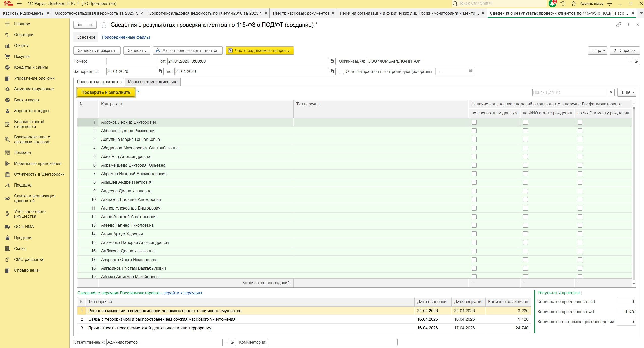Open calendar for period start date
The height and width of the screenshot is (348, 644).
pyautogui.click(x=160, y=71)
